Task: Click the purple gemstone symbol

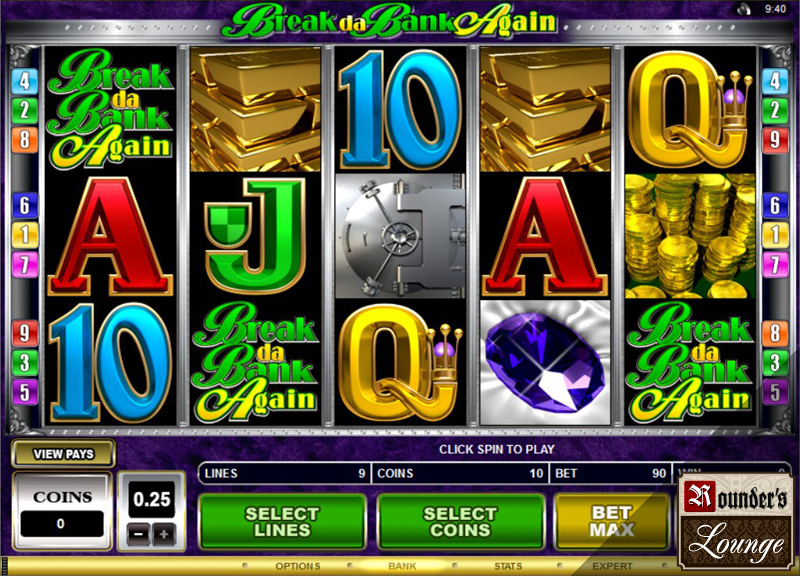Action: tap(545, 362)
